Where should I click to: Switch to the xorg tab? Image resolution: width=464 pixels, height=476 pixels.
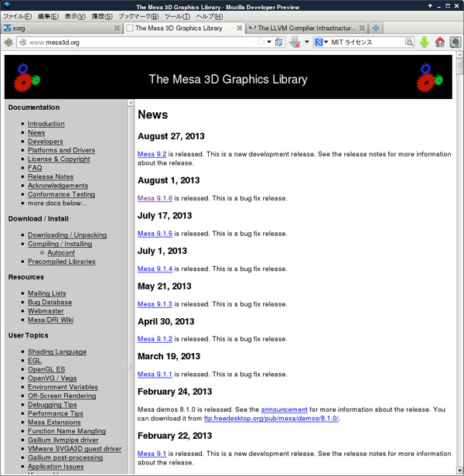click(x=62, y=28)
